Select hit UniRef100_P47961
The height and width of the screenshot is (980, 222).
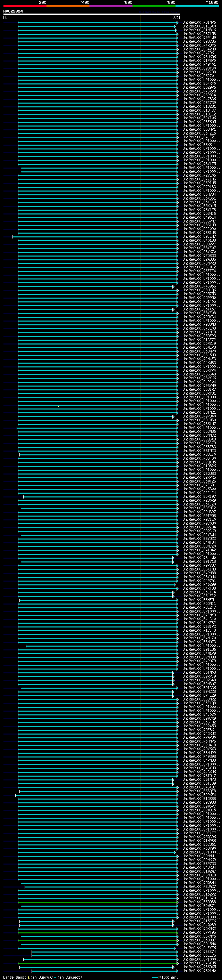click(x=199, y=53)
